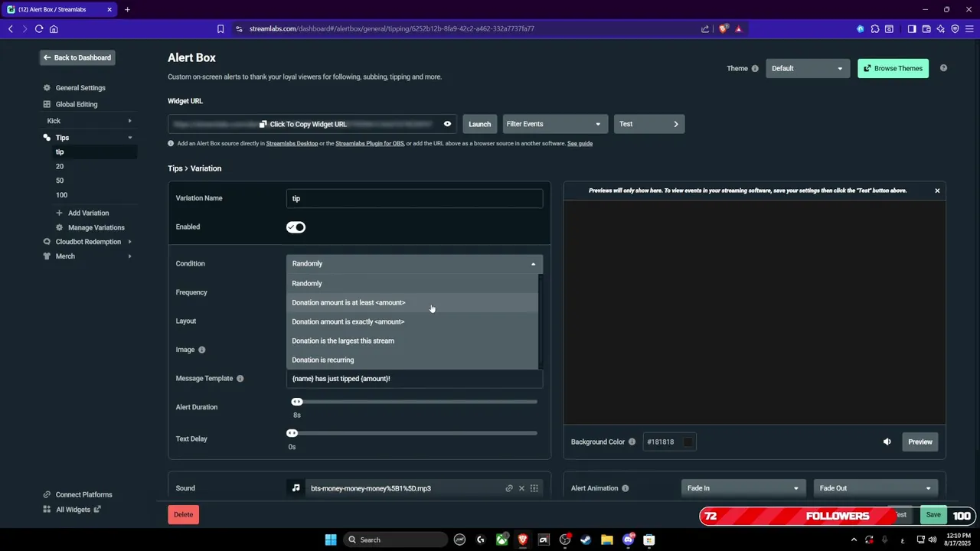Click the Image info icon

click(202, 350)
